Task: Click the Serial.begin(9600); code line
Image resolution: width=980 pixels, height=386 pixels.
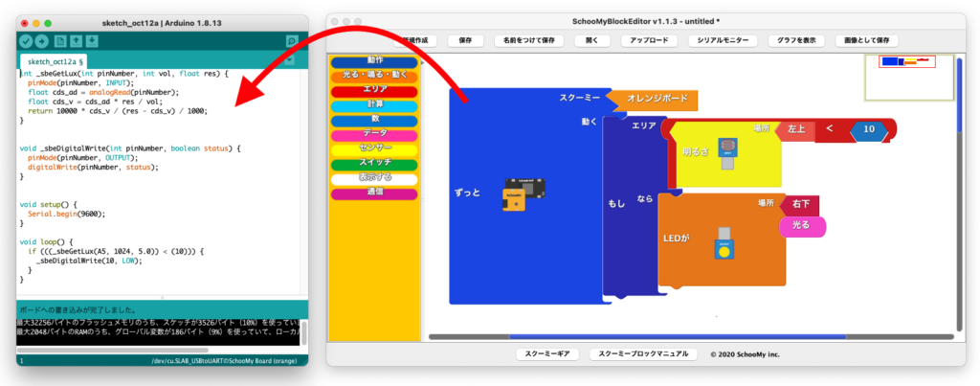Action: pos(66,214)
